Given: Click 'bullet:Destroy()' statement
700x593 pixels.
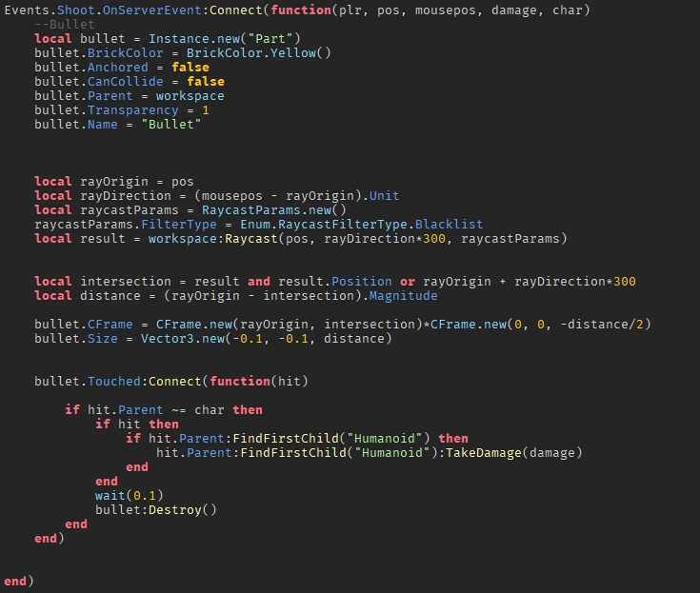Looking at the screenshot, I should [156, 510].
